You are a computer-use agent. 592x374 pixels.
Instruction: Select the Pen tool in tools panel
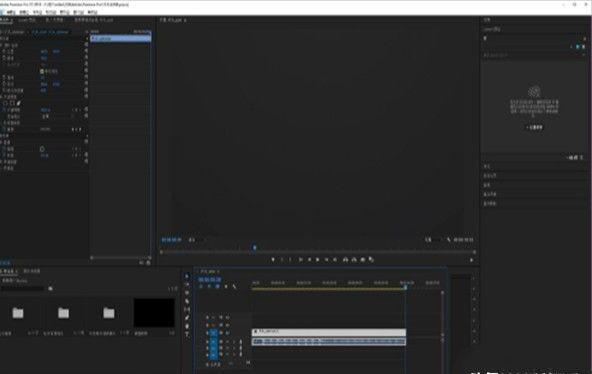tap(187, 318)
